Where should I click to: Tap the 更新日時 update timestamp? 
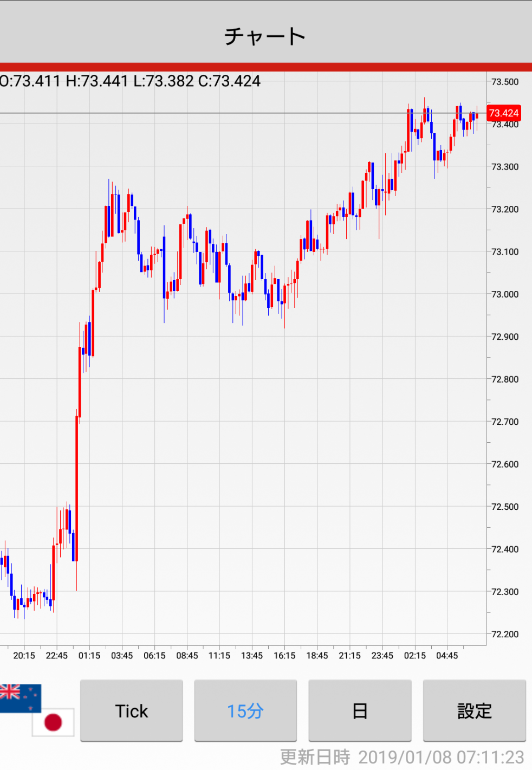(x=401, y=756)
